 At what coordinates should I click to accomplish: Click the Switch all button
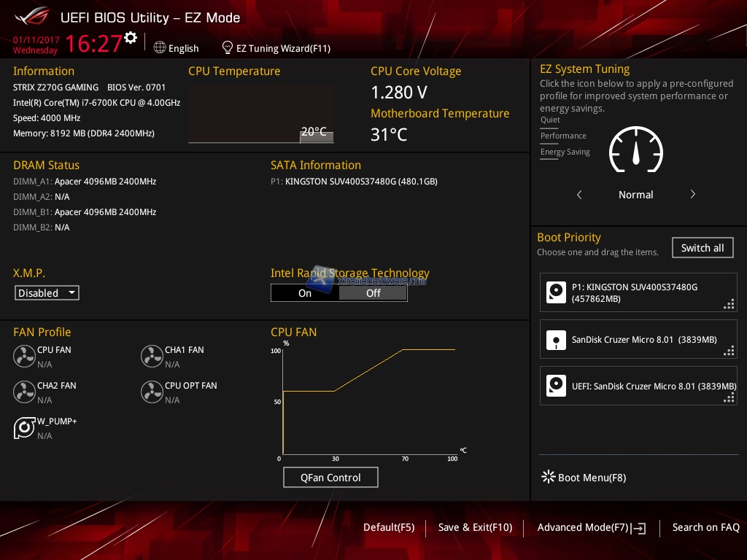point(702,248)
